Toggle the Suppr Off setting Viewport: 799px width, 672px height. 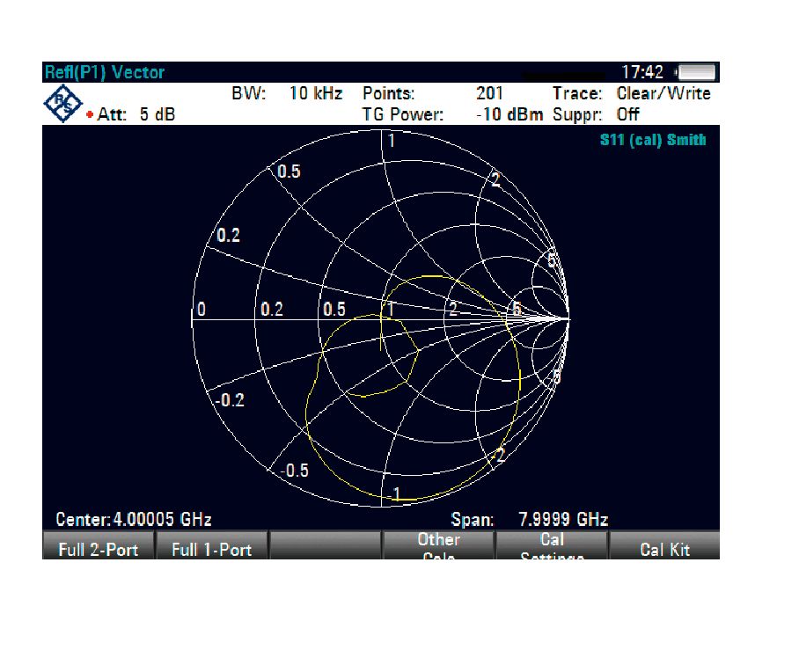[x=628, y=115]
